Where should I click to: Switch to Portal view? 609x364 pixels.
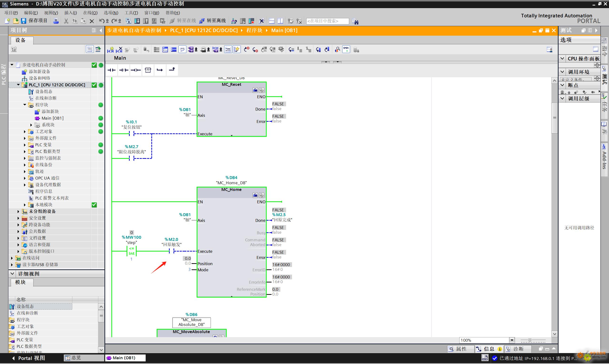28,358
